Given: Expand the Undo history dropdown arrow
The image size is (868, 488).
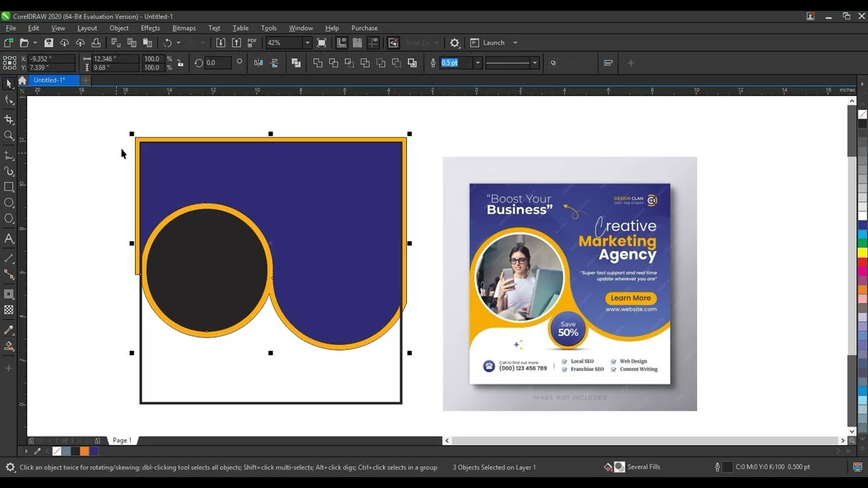Looking at the screenshot, I should (x=178, y=43).
